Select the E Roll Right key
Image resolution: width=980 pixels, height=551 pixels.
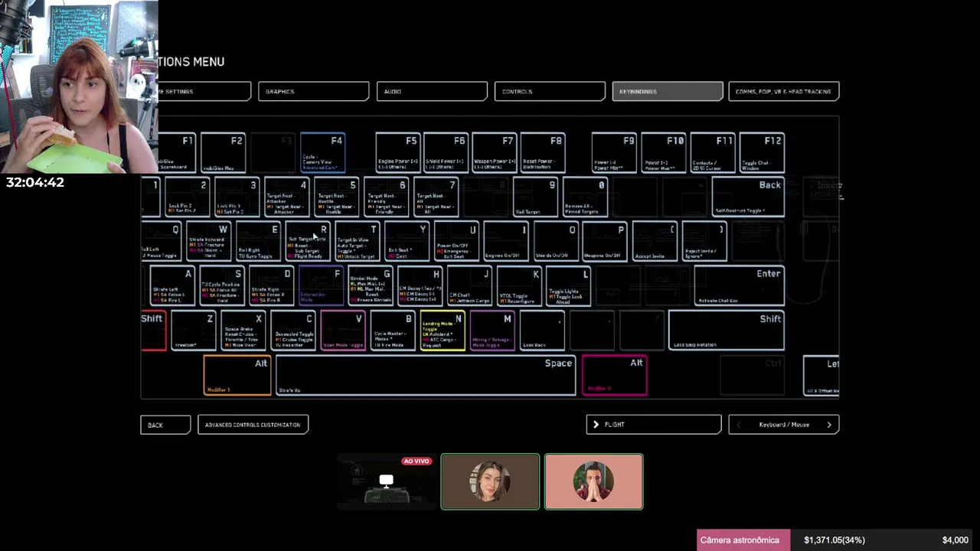point(259,242)
